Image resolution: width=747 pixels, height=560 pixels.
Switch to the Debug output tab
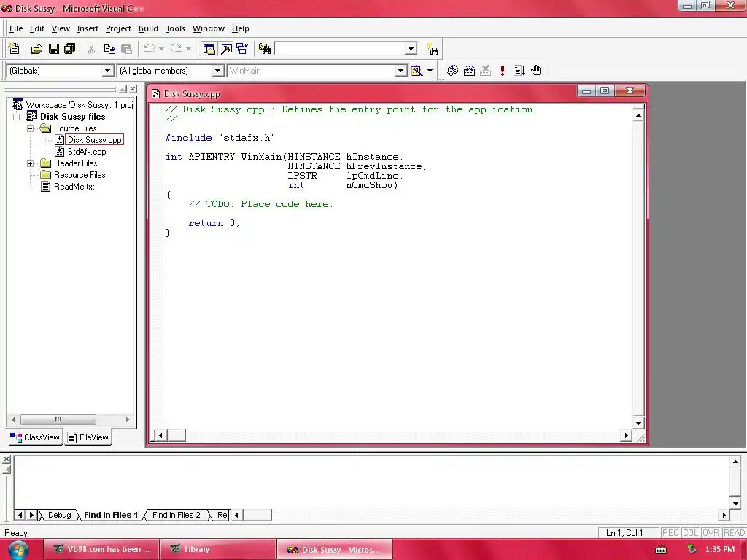[x=59, y=515]
